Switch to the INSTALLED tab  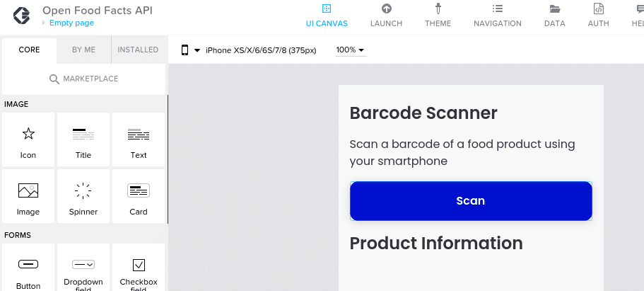point(138,50)
